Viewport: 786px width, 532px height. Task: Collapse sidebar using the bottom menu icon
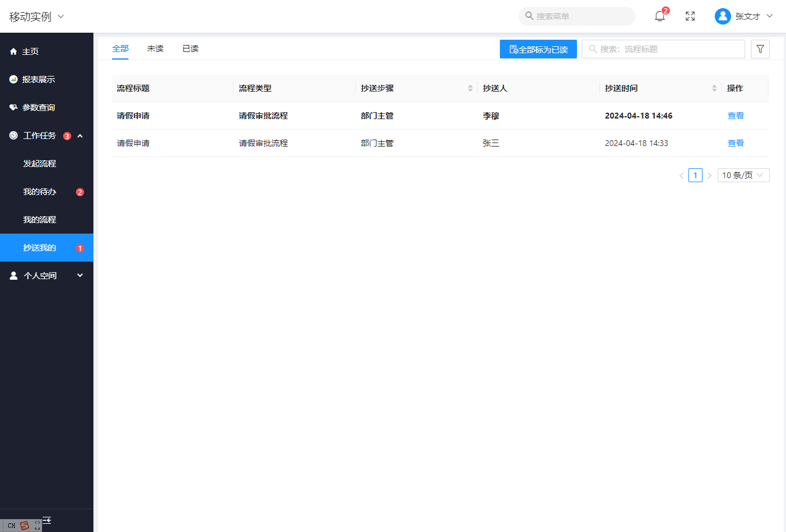(47, 520)
